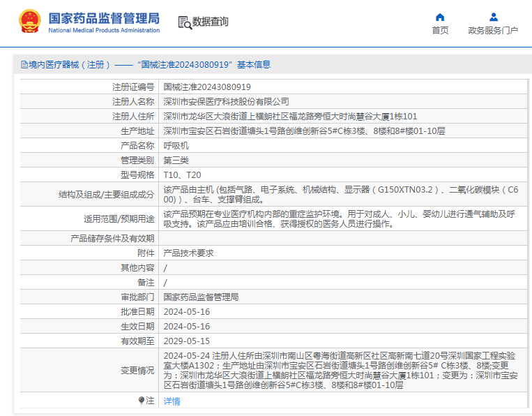Click the model spec value T10、T20
Screen dimensions: 532x416
[182, 174]
